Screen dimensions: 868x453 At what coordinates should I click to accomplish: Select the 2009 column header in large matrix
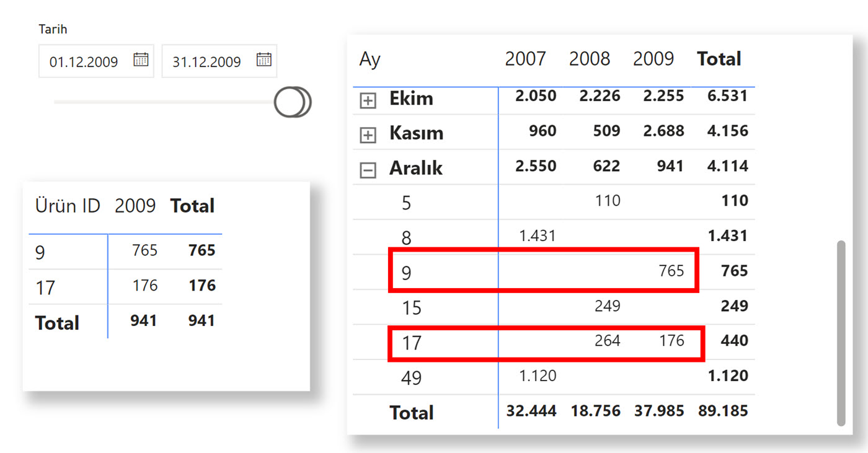(653, 59)
